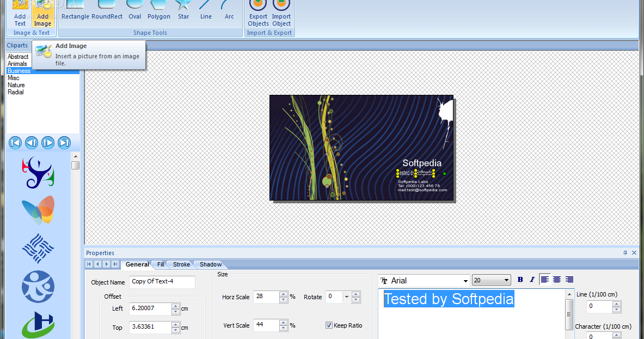Choose the Rectangle shape tool
Image resolution: width=644 pixels, height=339 pixels.
pos(75,11)
